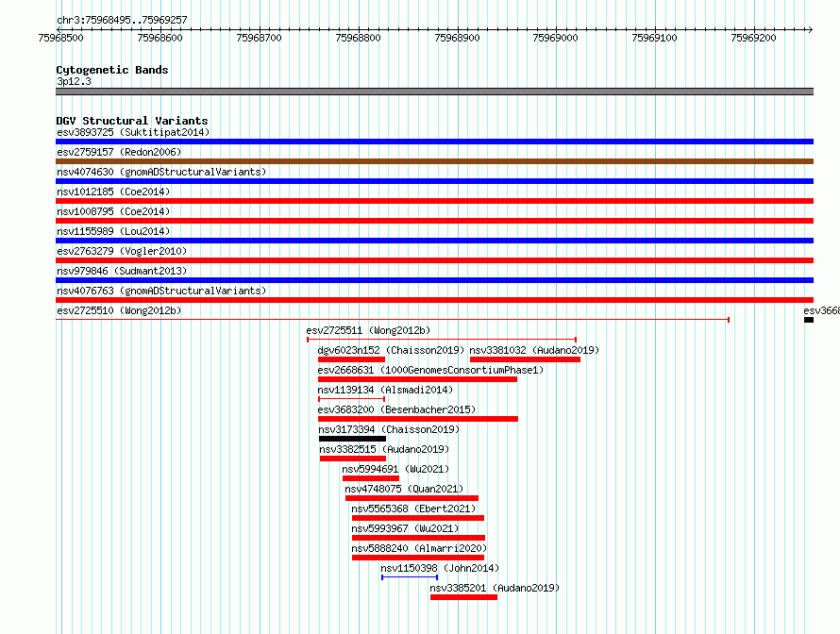Open the esv2759157 (Redon2006) label
Screen dimensions: 840x634
tap(119, 152)
